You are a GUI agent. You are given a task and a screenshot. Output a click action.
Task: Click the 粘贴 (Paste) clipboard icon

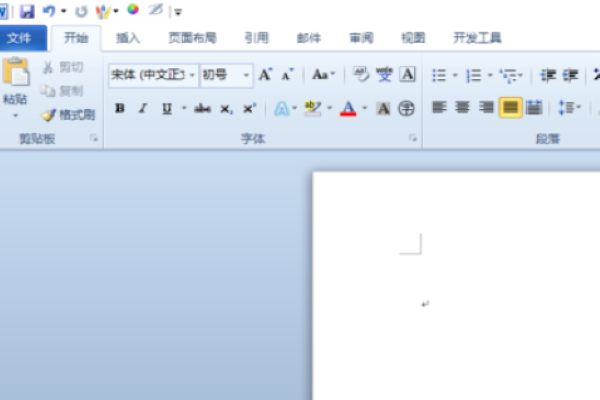click(16, 72)
